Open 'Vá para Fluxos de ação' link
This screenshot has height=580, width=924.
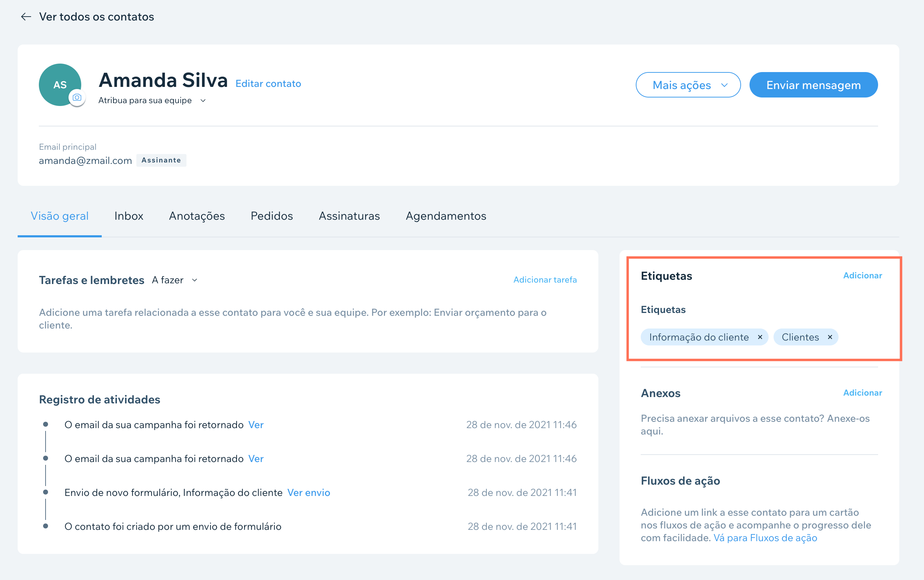(x=765, y=538)
